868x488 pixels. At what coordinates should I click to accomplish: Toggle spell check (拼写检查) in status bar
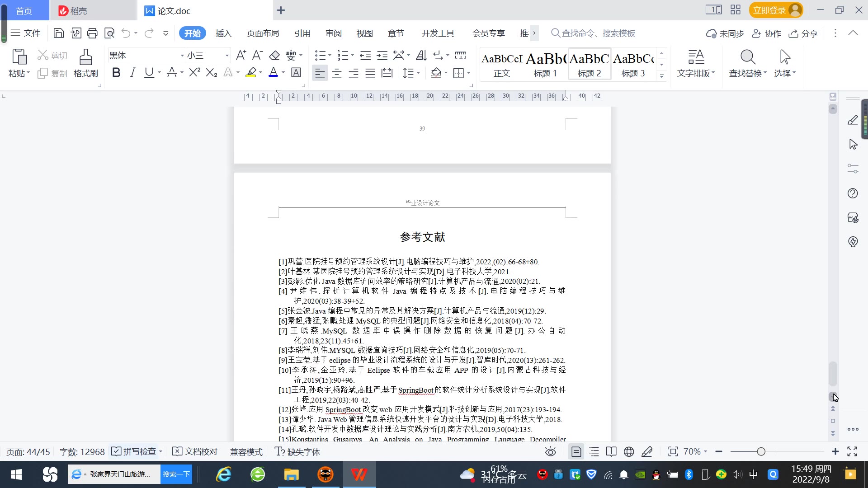coord(135,451)
